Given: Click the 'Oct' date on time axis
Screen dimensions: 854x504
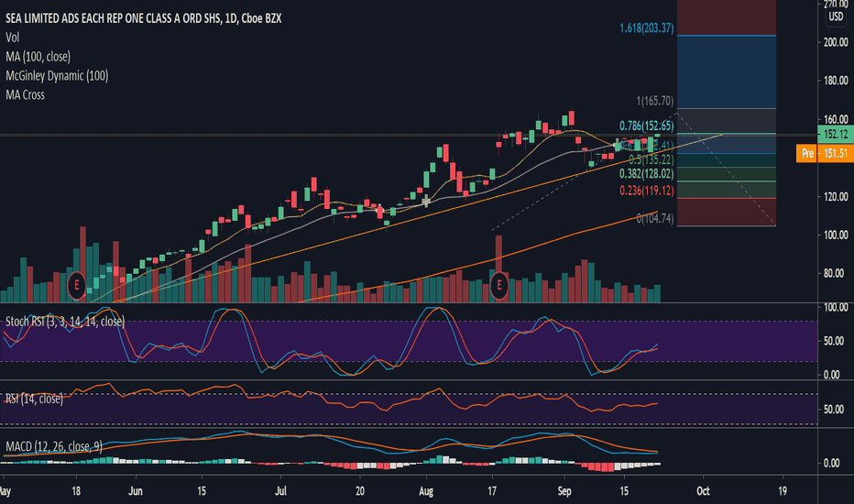Looking at the screenshot, I should (703, 491).
